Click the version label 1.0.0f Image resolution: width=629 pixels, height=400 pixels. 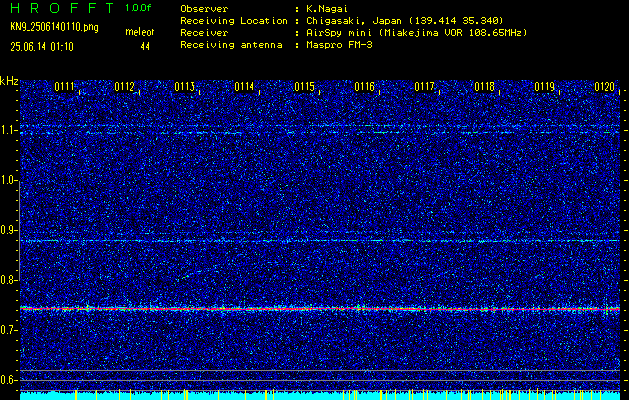(138, 8)
